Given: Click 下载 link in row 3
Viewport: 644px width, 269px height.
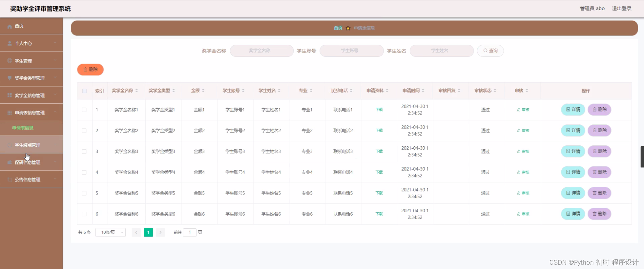Looking at the screenshot, I should tap(379, 151).
